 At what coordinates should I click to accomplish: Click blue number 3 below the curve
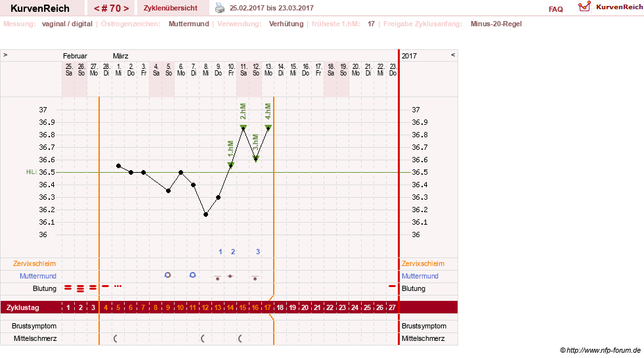click(x=258, y=252)
